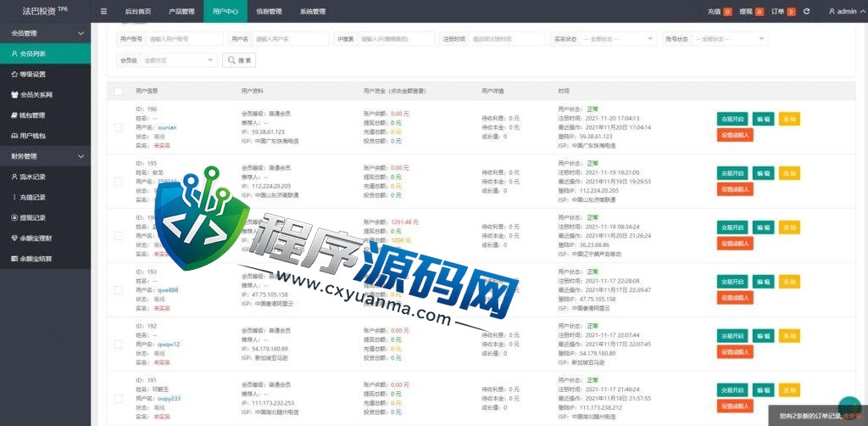Open the username link wunian
Viewport: 868px width, 426px height.
point(167,126)
